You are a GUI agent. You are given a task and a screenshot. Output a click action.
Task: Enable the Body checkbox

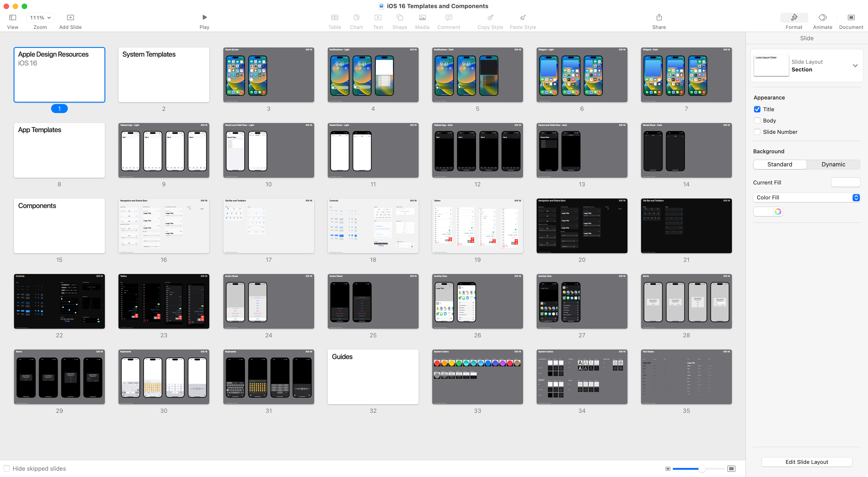click(757, 121)
